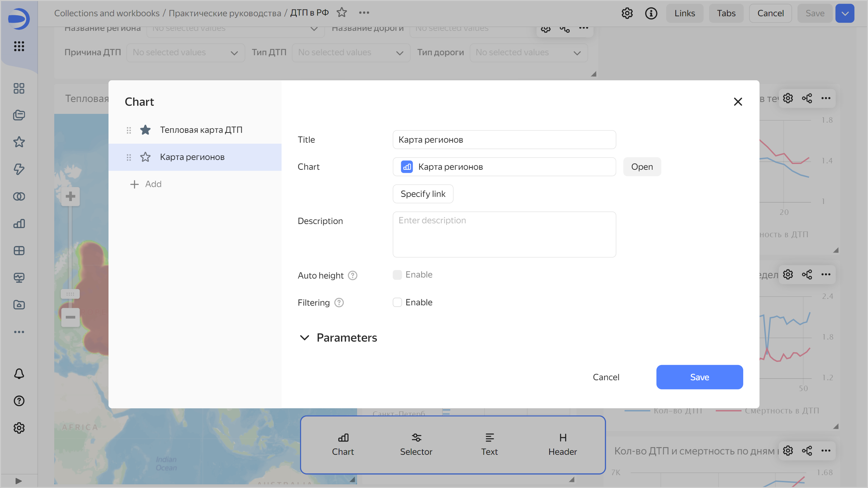The height and width of the screenshot is (488, 868).
Task: Click the dashboard info icon in the top bar
Action: pos(651,14)
